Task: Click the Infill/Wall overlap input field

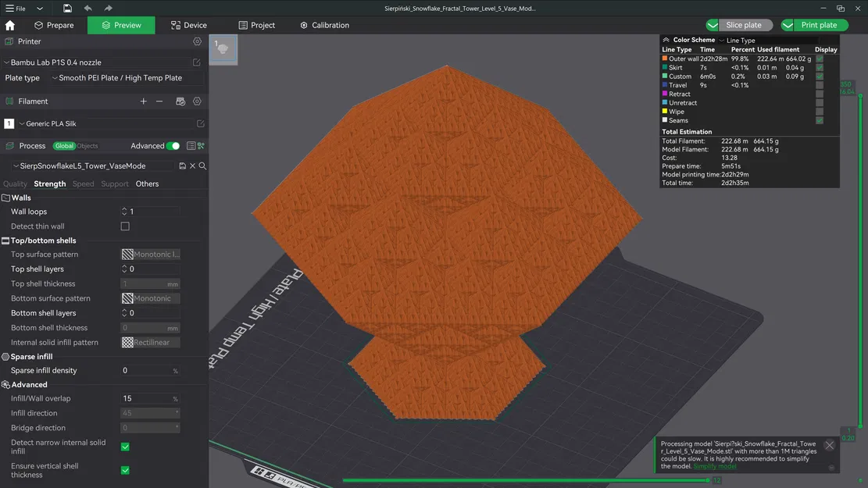Action: click(145, 398)
